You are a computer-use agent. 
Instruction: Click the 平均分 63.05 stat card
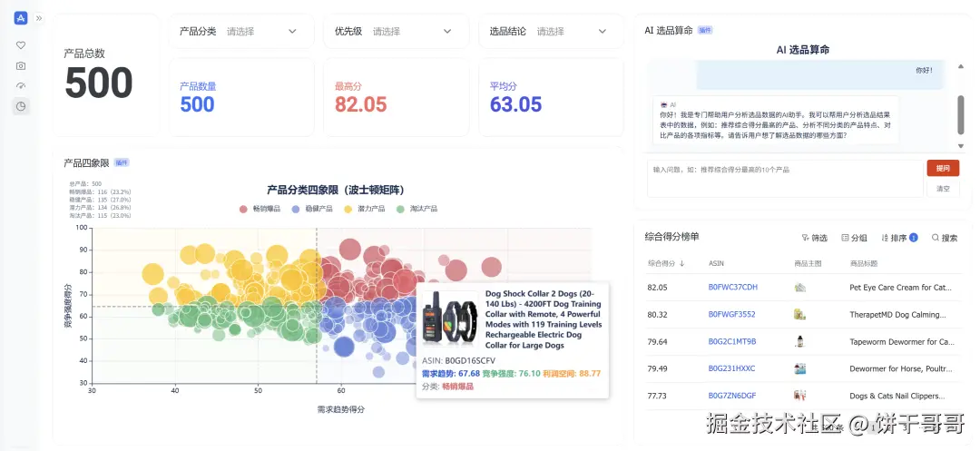[x=552, y=97]
